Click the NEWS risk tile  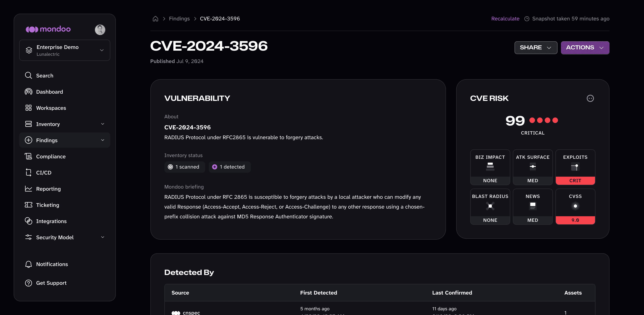tap(532, 207)
